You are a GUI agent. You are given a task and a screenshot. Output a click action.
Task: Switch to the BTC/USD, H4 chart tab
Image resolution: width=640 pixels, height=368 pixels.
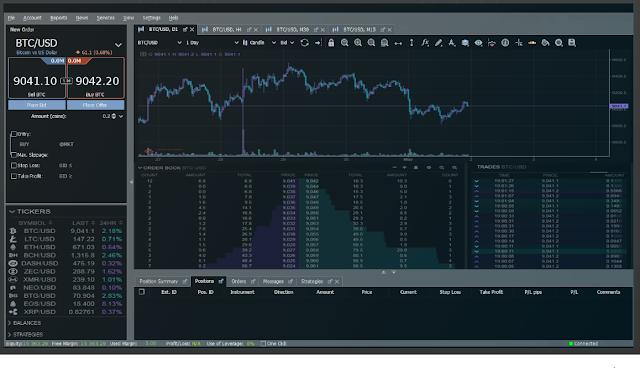(x=227, y=29)
